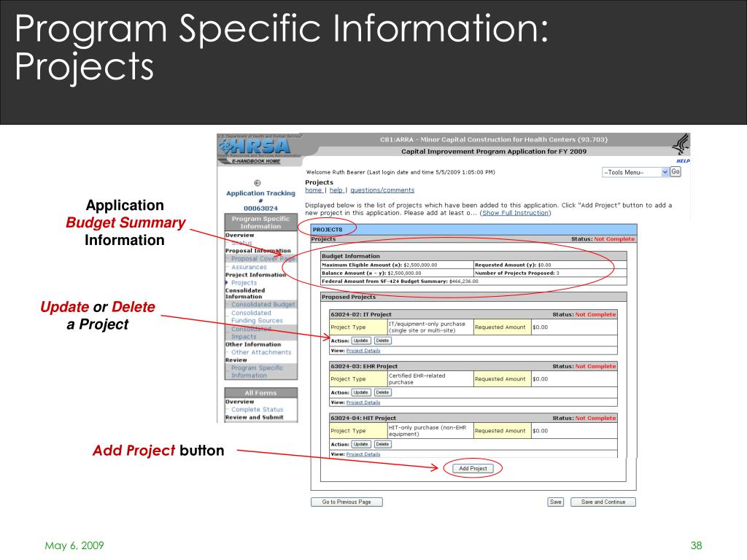The image size is (747, 560).
Task: Click Balance Amount (x - y) cell
Action: [x=397, y=273]
